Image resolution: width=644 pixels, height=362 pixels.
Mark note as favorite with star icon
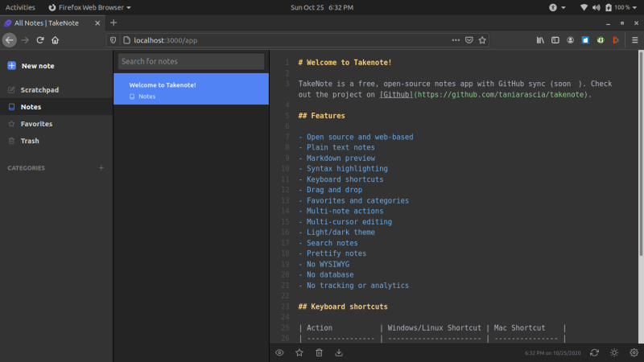(299, 352)
